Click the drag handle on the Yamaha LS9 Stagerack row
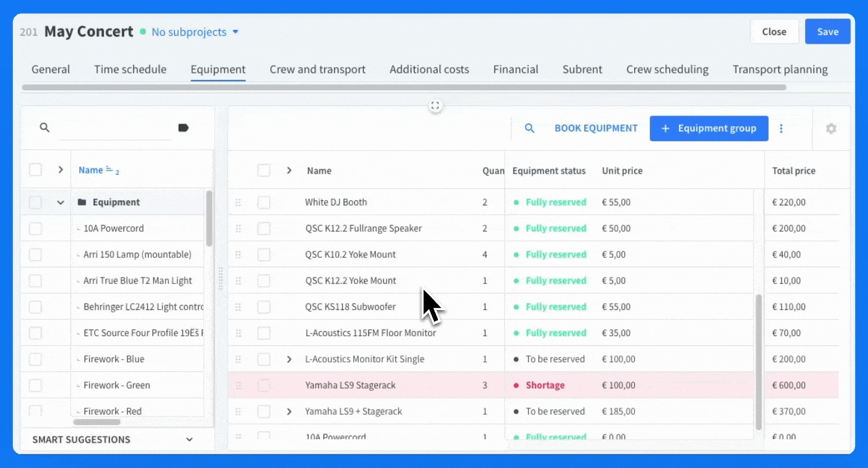 pyautogui.click(x=238, y=385)
